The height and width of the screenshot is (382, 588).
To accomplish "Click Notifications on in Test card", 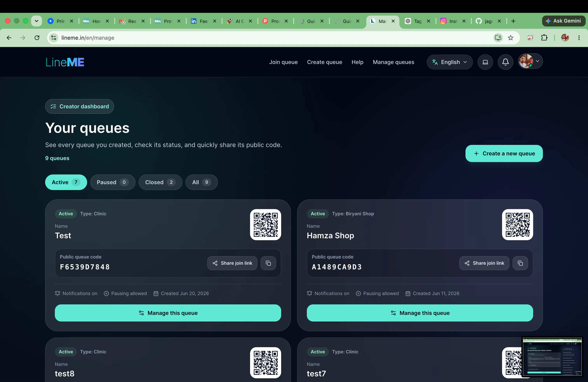I will pyautogui.click(x=76, y=293).
